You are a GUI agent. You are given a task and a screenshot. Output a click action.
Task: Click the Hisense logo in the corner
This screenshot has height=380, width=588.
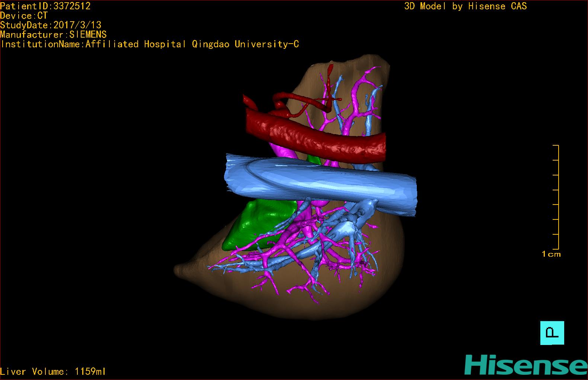525,365
